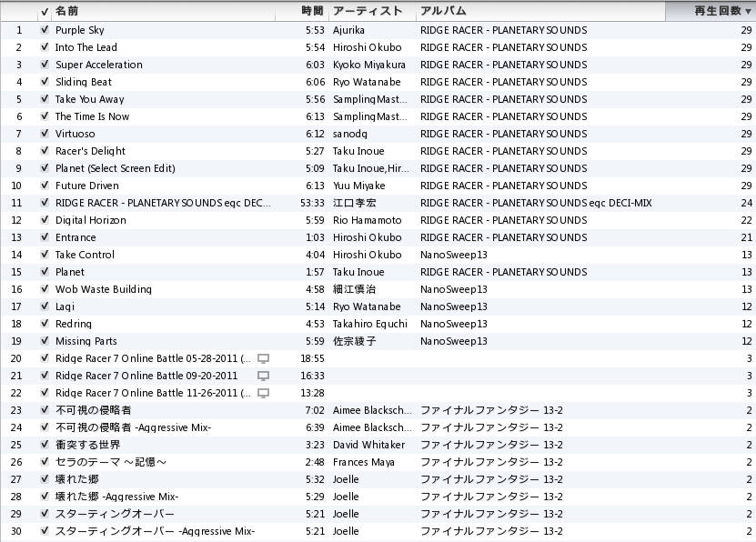Toggle the Sliding Beat checkbox
Viewport: 756px width, 542px height.
pos(45,82)
